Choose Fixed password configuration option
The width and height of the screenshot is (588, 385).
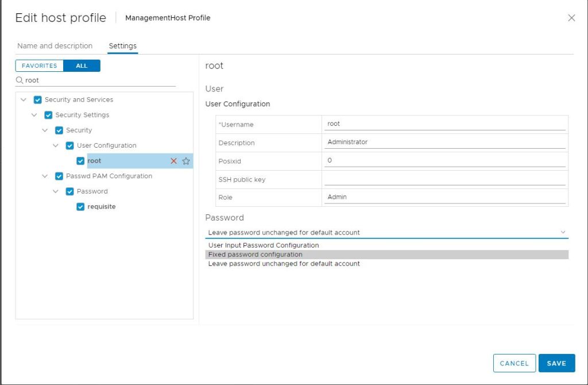pos(255,255)
